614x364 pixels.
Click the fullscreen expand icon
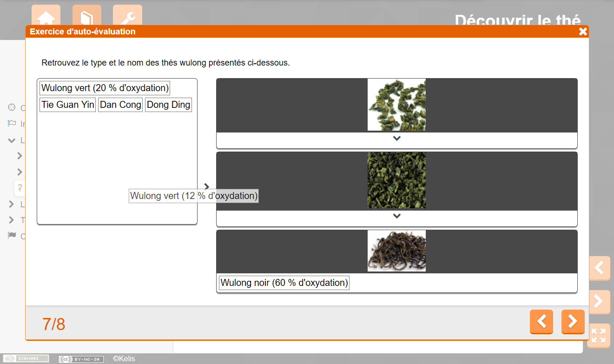(x=599, y=335)
